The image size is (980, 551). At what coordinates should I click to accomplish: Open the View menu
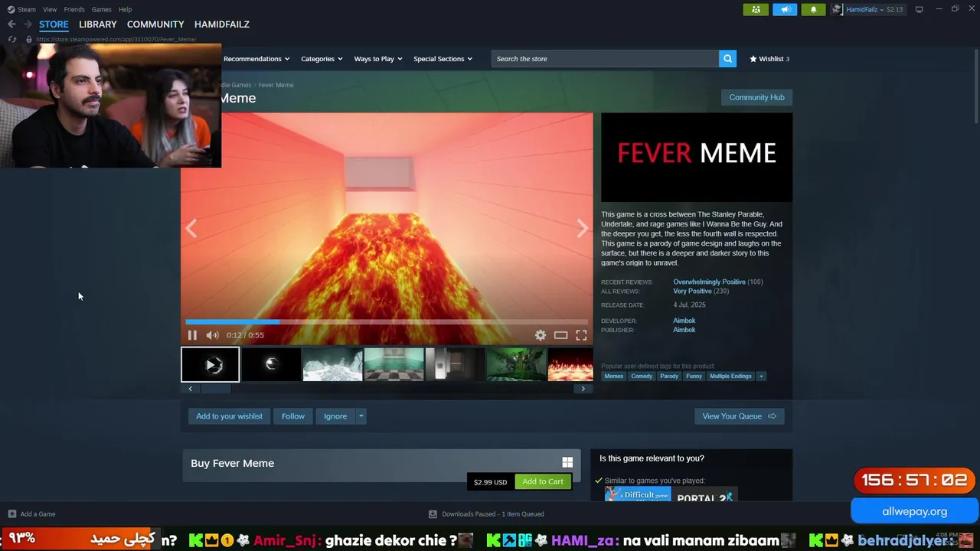[50, 9]
